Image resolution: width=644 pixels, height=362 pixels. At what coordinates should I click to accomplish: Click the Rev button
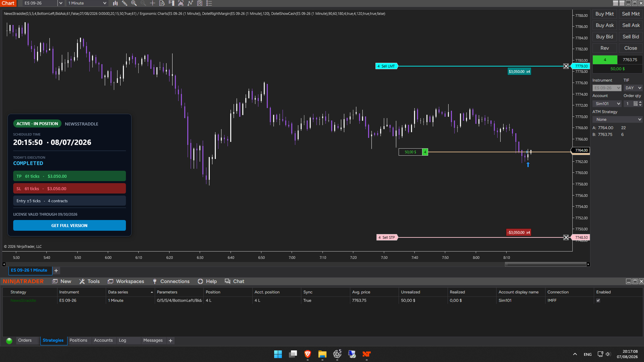(605, 48)
